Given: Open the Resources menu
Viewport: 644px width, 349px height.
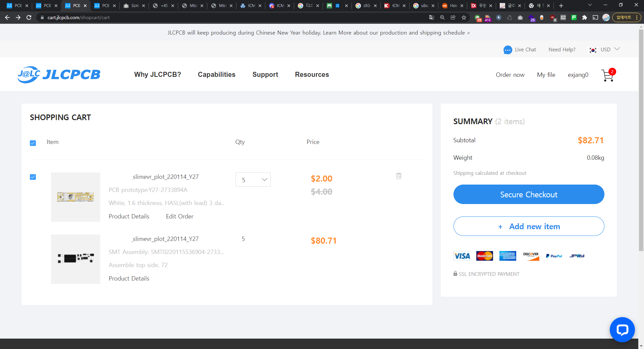Looking at the screenshot, I should pos(312,74).
